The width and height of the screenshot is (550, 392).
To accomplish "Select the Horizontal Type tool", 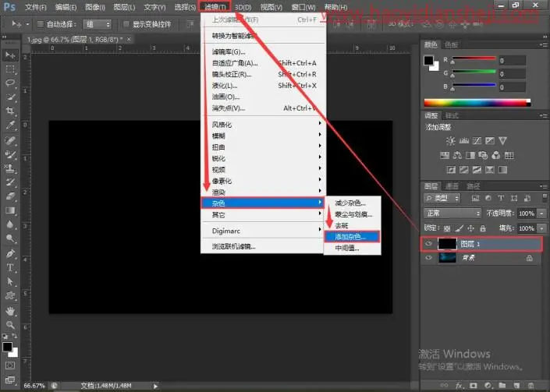I will [x=10, y=267].
